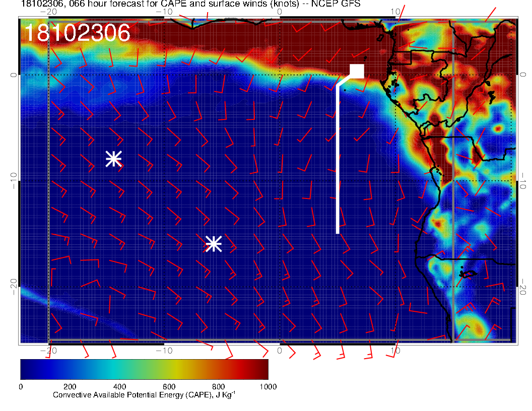Viewport: 532px width, 411px height.
Task: Select the white square marker near the equator
Action: pos(357,72)
